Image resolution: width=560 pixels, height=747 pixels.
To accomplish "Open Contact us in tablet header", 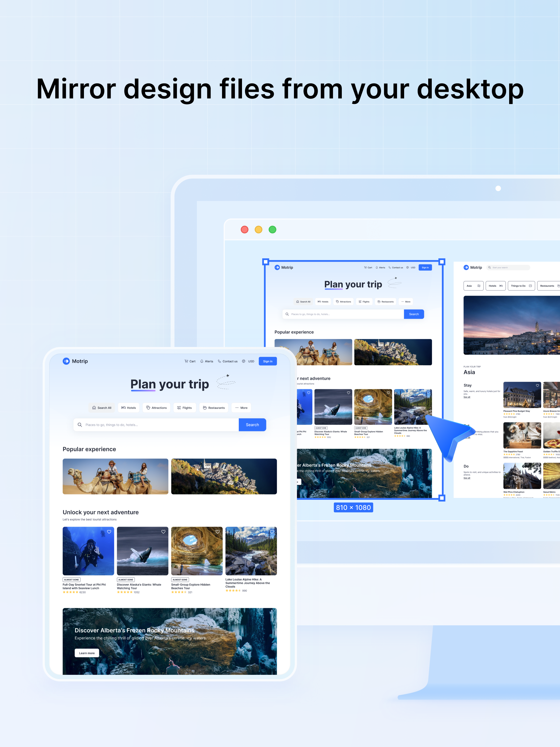I will point(228,361).
